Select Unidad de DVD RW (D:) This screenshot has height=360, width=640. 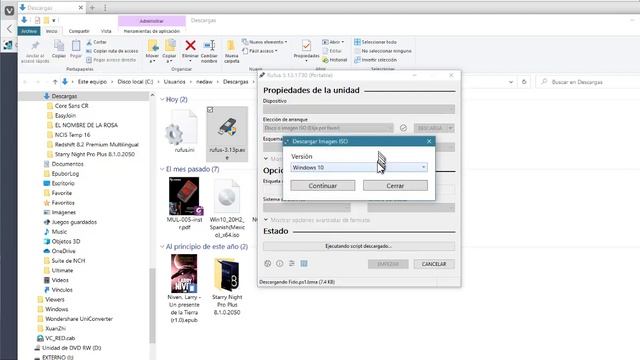(71, 348)
